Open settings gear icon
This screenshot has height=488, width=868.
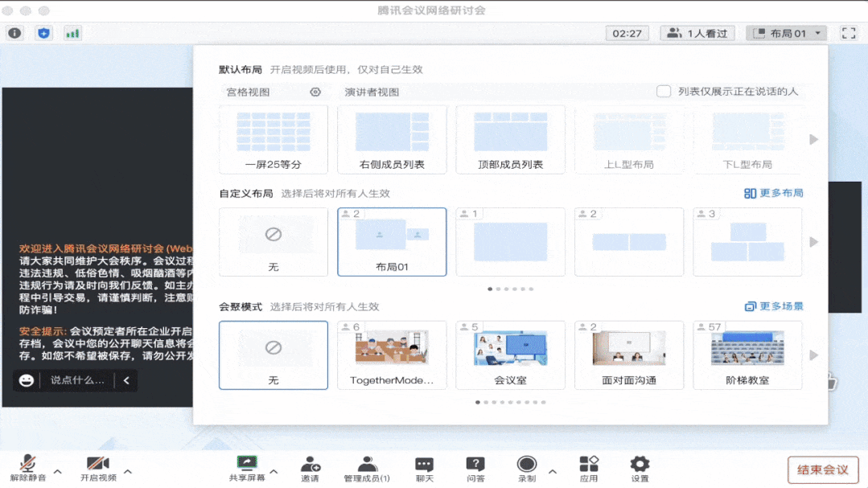point(640,469)
